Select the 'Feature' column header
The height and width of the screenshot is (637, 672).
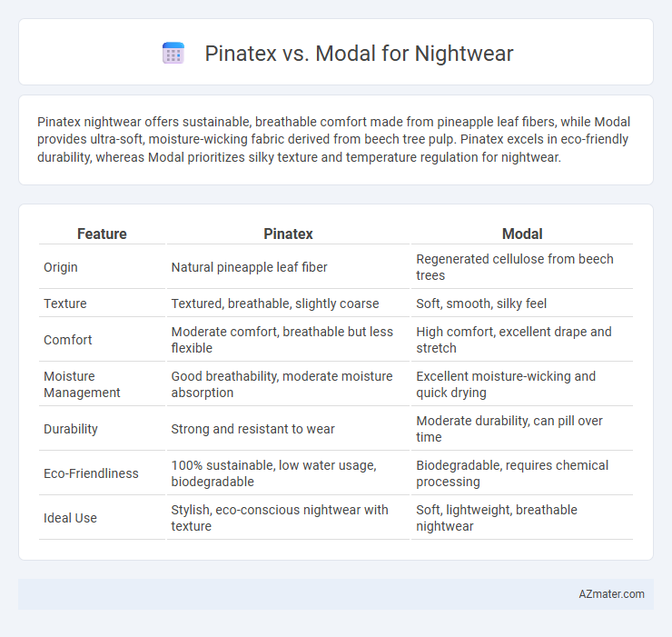pos(102,234)
